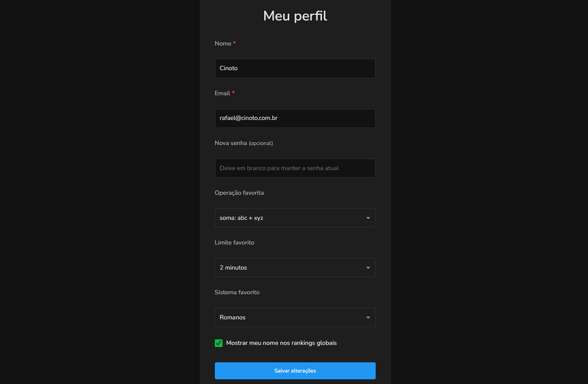Open the Operação favorita dropdown
Viewport: 588px width, 384px height.
tap(295, 218)
